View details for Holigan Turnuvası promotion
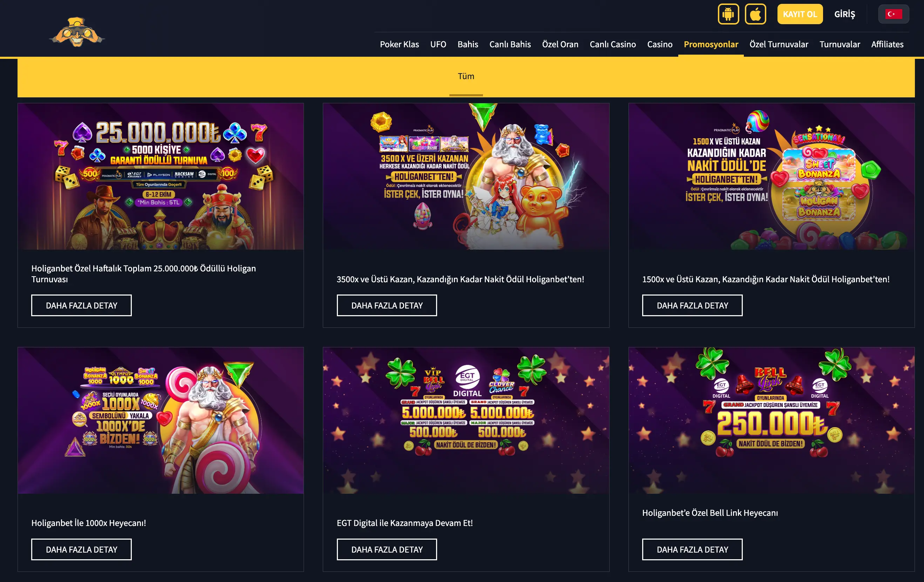The height and width of the screenshot is (582, 924). point(81,305)
